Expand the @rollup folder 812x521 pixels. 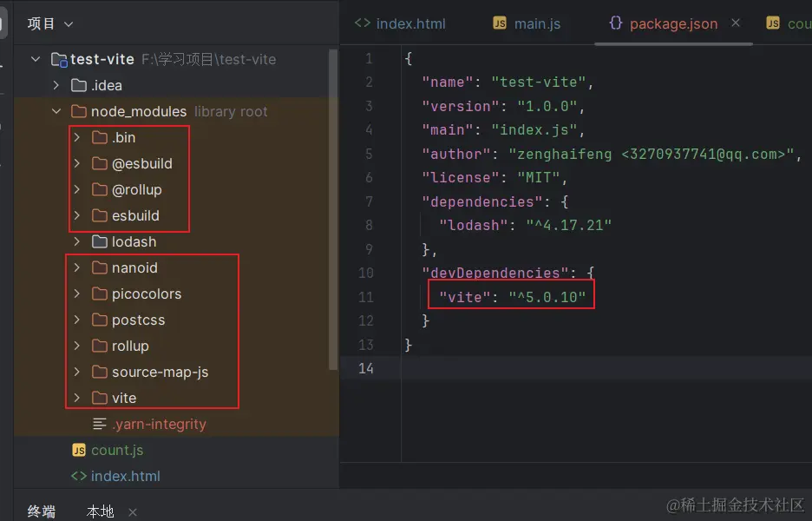click(x=76, y=189)
